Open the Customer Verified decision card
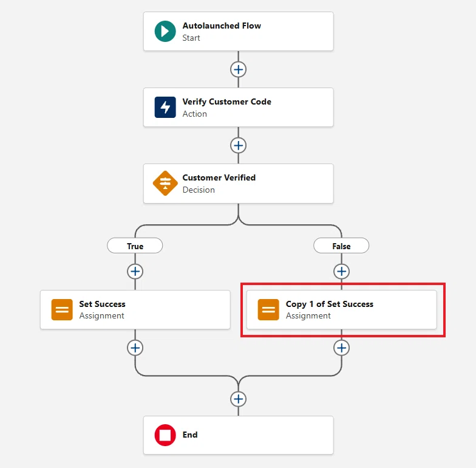This screenshot has height=468, width=476. 238,184
